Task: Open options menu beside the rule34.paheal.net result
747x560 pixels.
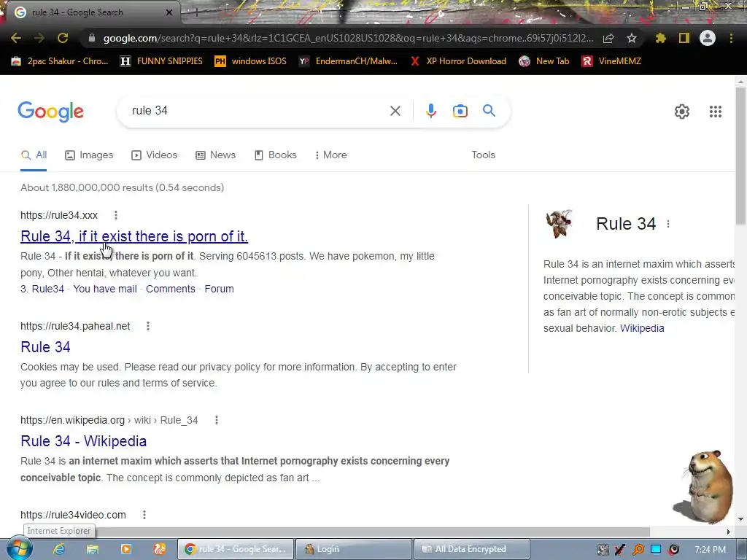Action: pyautogui.click(x=148, y=326)
